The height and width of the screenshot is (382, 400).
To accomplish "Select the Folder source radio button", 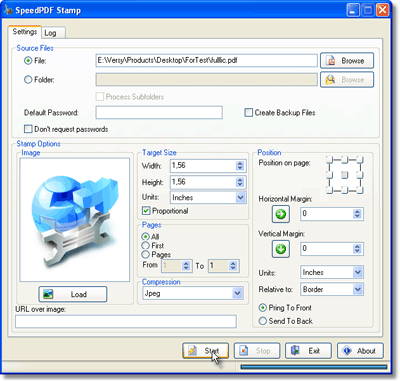I will (28, 80).
